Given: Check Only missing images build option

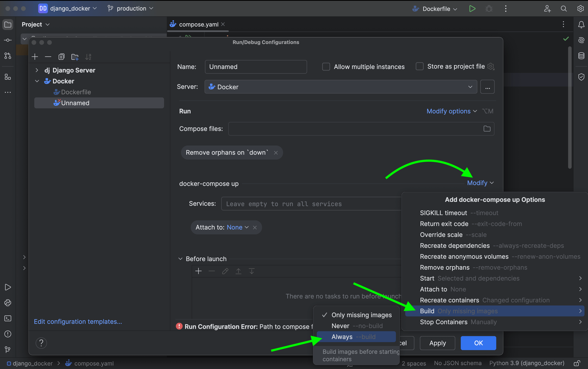Looking at the screenshot, I should coord(361,315).
